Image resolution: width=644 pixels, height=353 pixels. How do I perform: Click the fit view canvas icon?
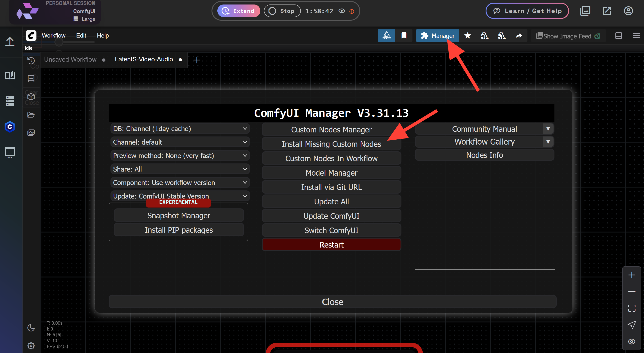632,308
